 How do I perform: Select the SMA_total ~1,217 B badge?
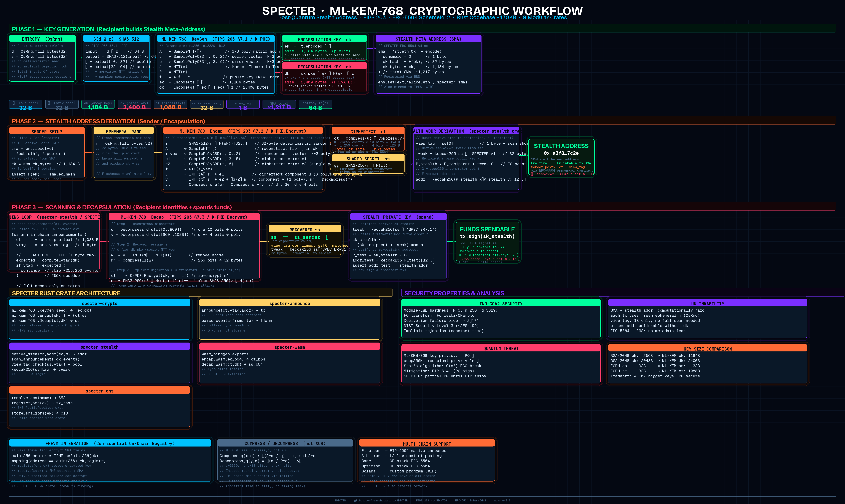point(279,105)
